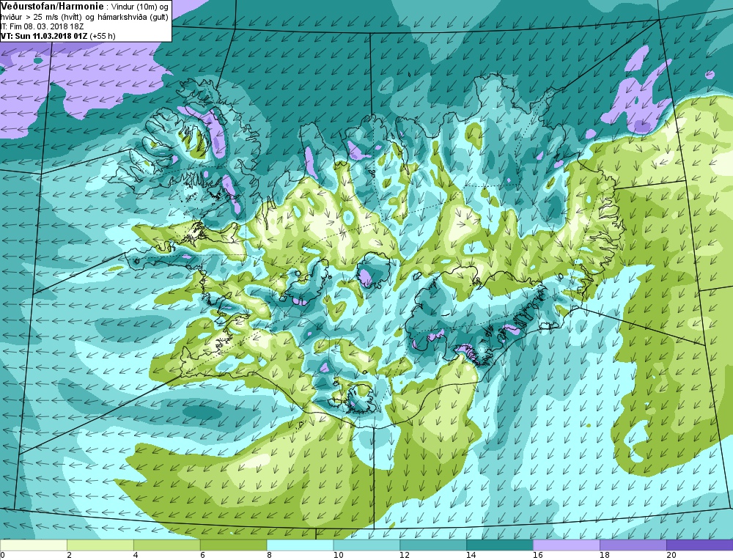Click the pale yellow 0–2 legend swatch

[x=34, y=545]
